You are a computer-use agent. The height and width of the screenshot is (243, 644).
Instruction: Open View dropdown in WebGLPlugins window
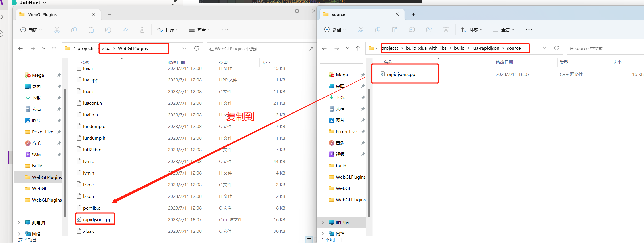(x=200, y=30)
